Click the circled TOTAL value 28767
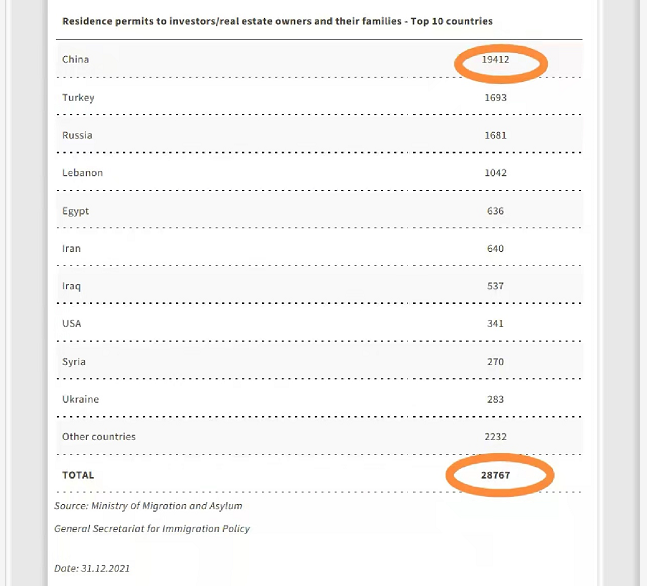 [x=495, y=475]
